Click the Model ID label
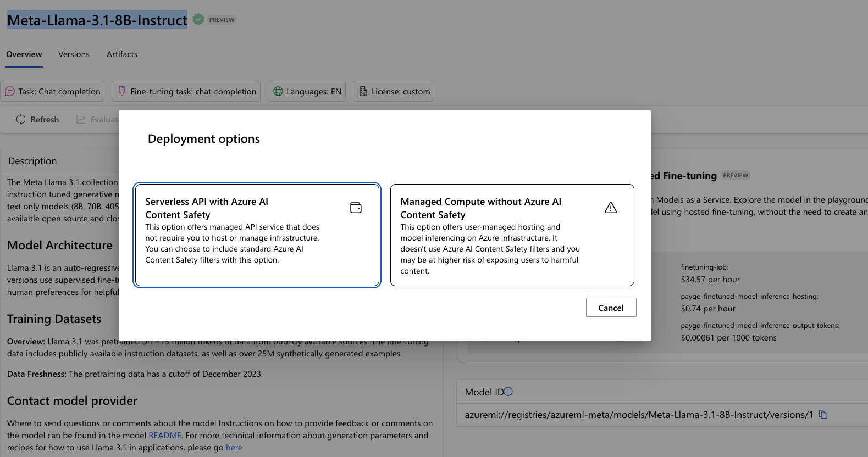The height and width of the screenshot is (457, 868). pyautogui.click(x=484, y=392)
